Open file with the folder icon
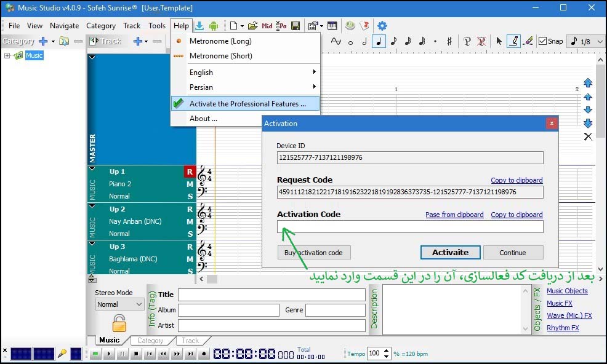The height and width of the screenshot is (364, 607). (x=253, y=26)
